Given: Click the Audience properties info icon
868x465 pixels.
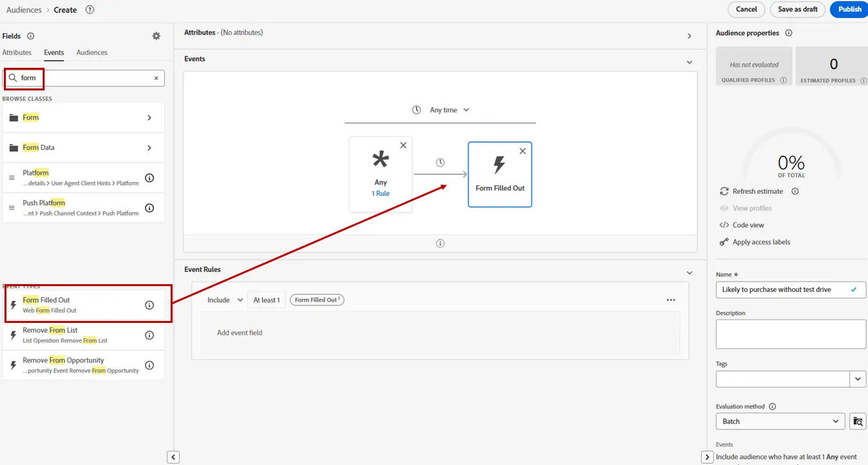Looking at the screenshot, I should click(x=789, y=33).
